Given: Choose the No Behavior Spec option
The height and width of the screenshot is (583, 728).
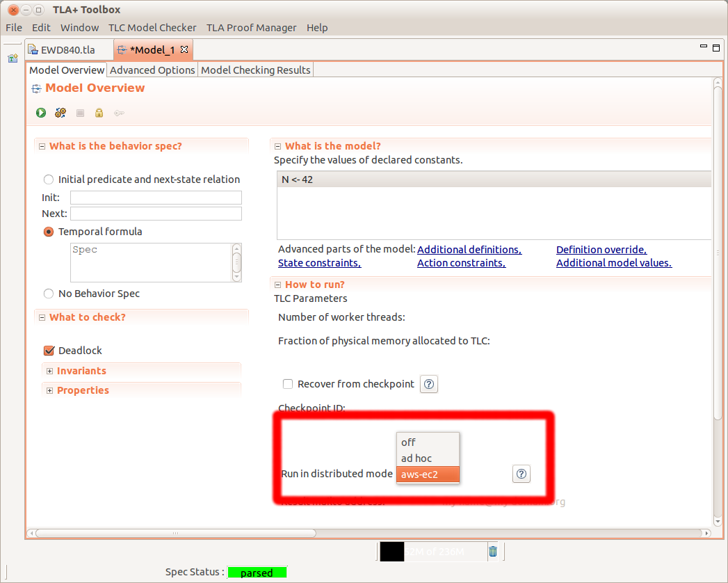Looking at the screenshot, I should [x=49, y=294].
